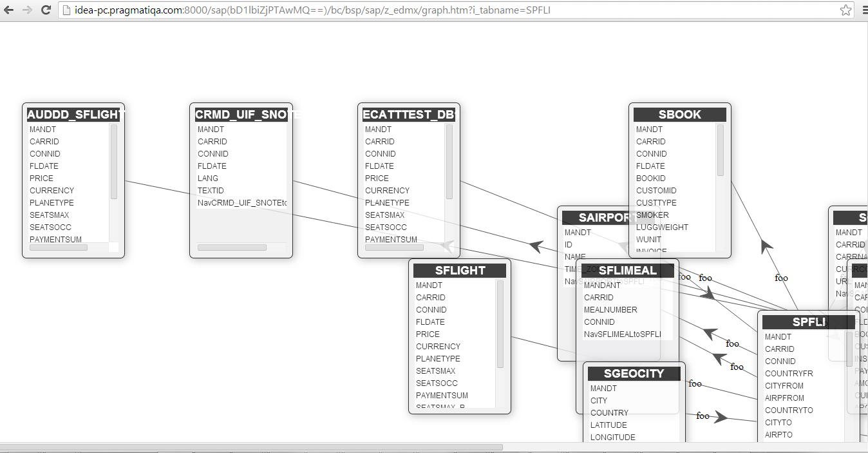Select the SFLIMEAL table header
The width and height of the screenshot is (868, 453).
(628, 271)
